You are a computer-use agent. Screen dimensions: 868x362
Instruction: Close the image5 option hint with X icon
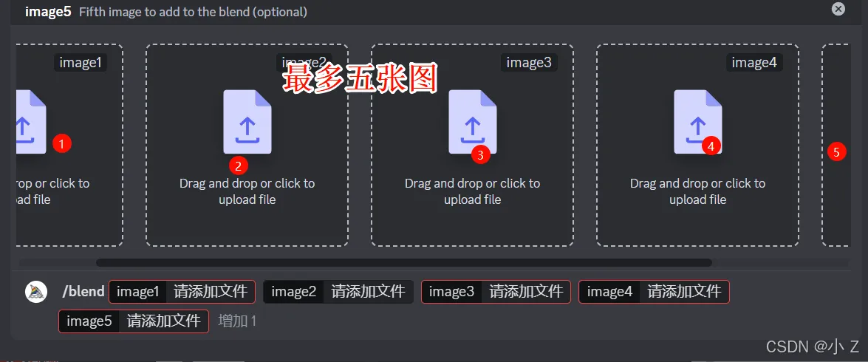point(838,9)
